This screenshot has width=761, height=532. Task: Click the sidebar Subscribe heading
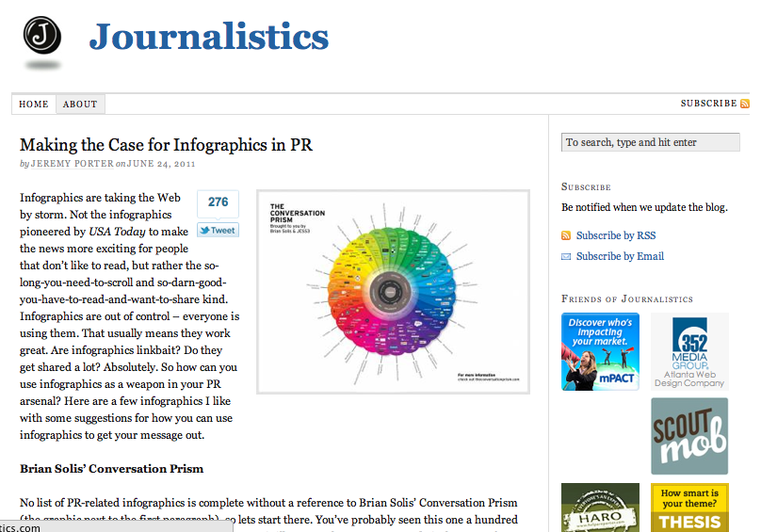586,186
